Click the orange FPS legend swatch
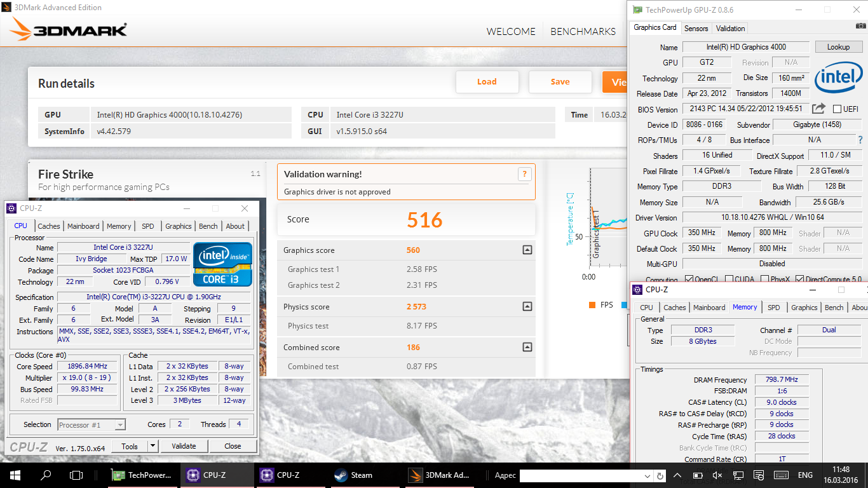The height and width of the screenshot is (488, 868). (592, 305)
